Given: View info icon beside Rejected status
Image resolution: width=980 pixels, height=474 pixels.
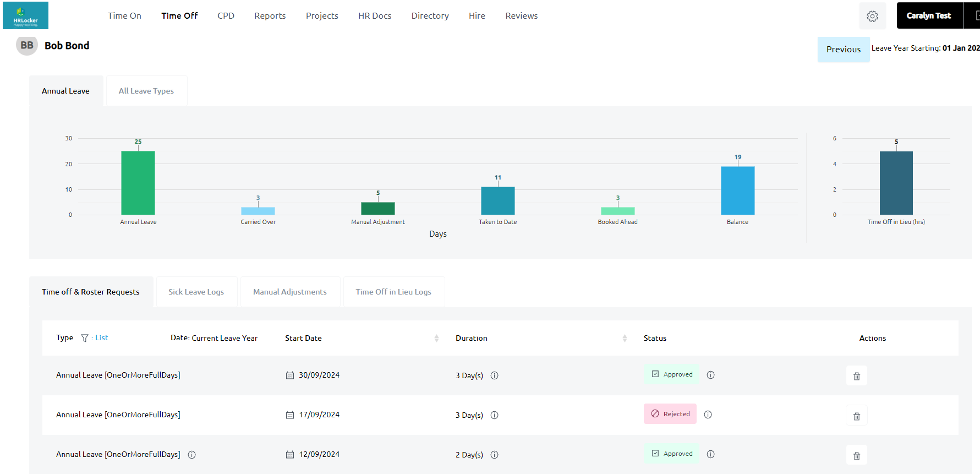Looking at the screenshot, I should tap(708, 415).
